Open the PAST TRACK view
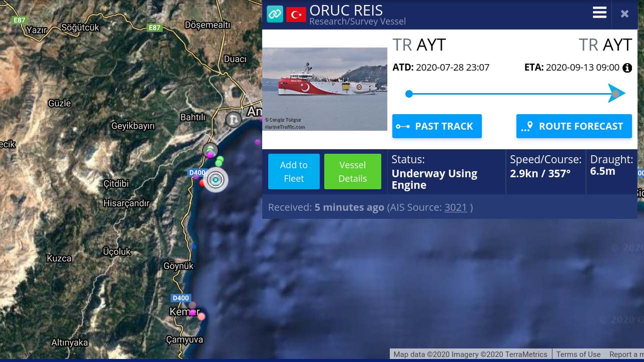 click(437, 126)
